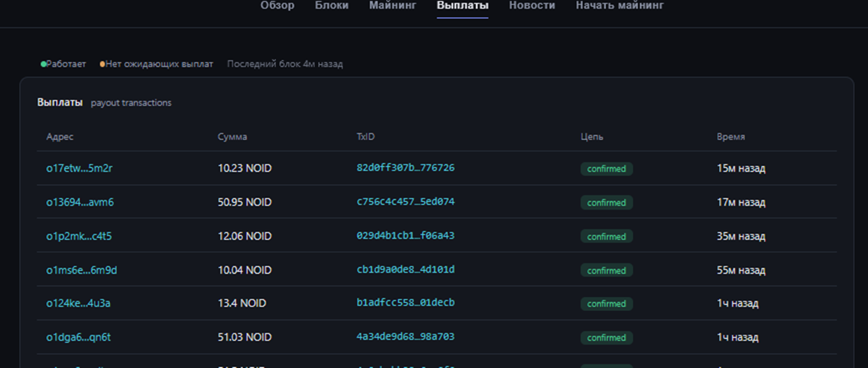Click the 51.03 NOID amount
The image size is (868, 368).
click(x=245, y=338)
